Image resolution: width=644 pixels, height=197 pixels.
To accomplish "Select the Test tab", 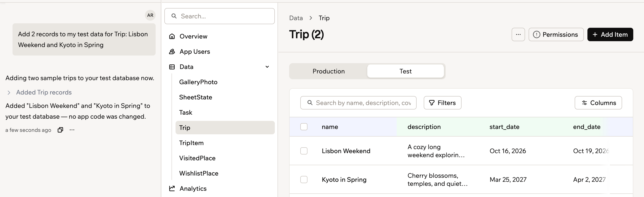I will [405, 71].
